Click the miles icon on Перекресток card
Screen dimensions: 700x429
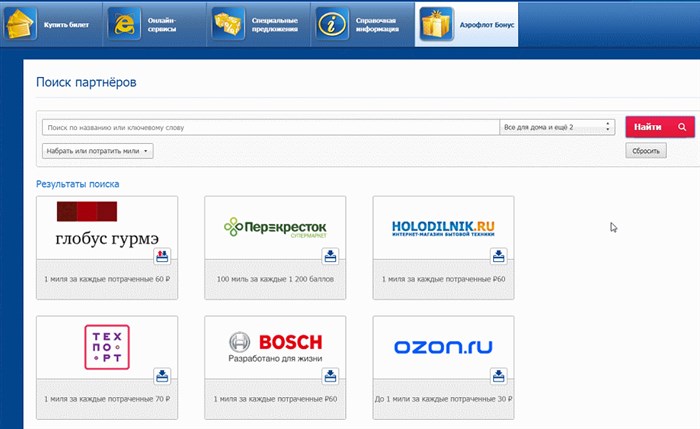[330, 256]
